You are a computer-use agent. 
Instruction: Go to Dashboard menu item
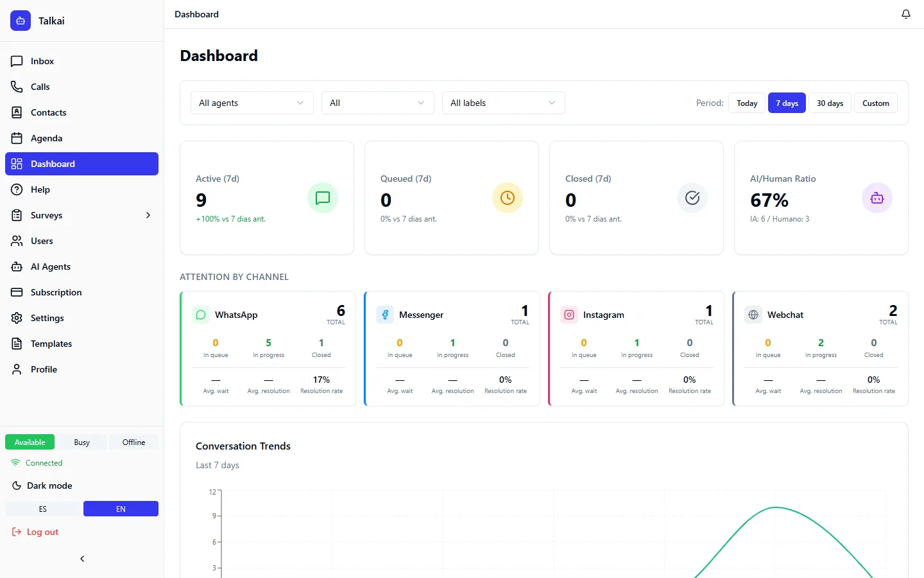point(81,164)
